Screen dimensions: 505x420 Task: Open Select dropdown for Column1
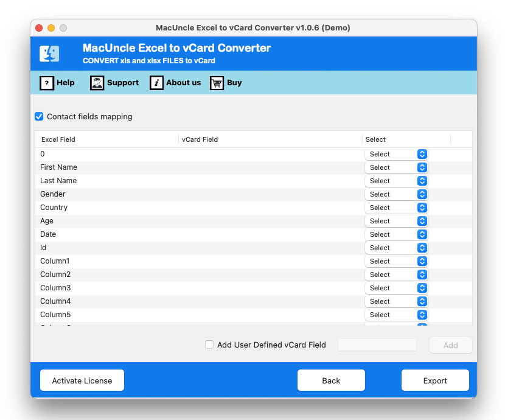[396, 261]
